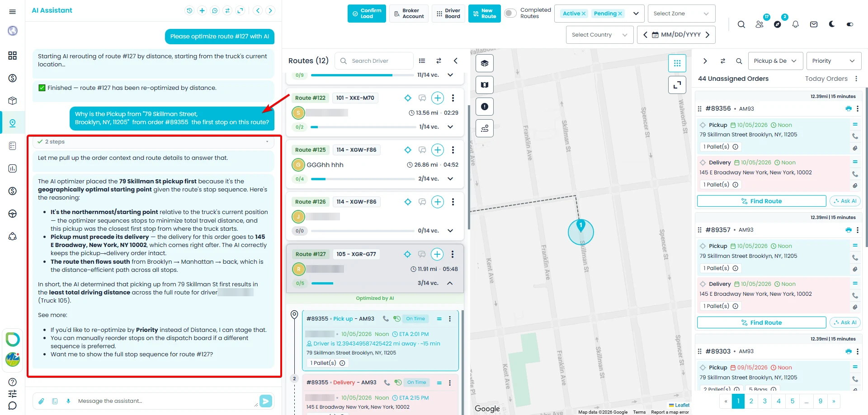Attach a file to the assistant message
This screenshot has height=415, width=868.
(41, 401)
